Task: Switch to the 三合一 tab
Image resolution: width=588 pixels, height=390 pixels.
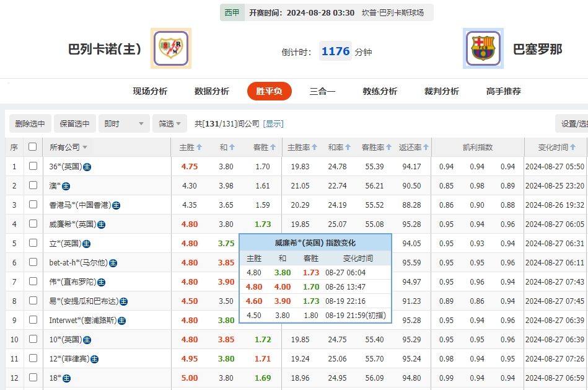Action: point(322,91)
